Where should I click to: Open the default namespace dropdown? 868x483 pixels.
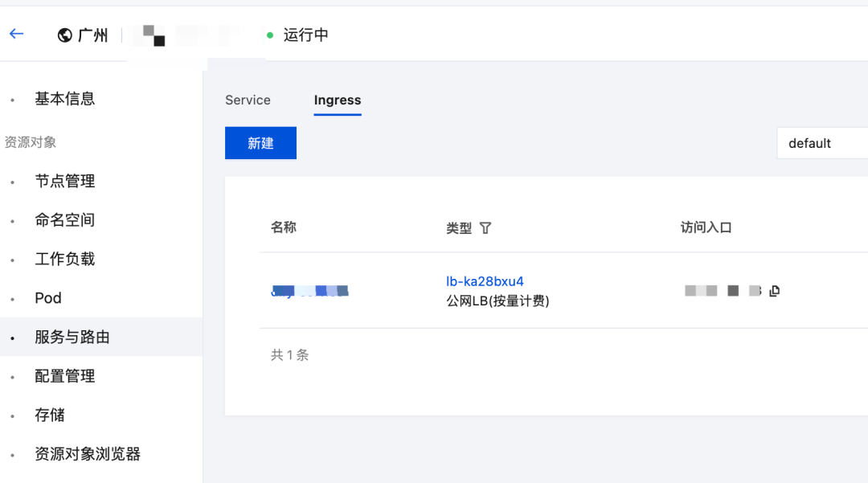[821, 142]
